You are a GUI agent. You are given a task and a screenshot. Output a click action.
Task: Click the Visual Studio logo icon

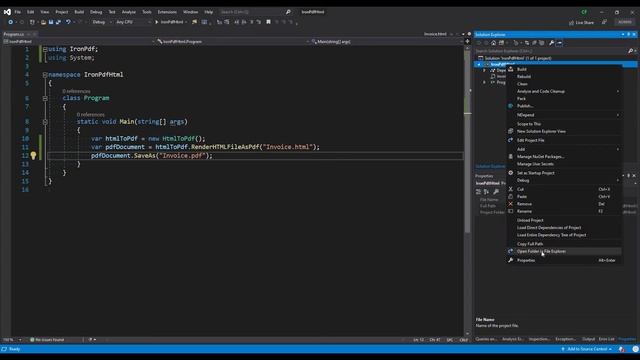pos(7,12)
